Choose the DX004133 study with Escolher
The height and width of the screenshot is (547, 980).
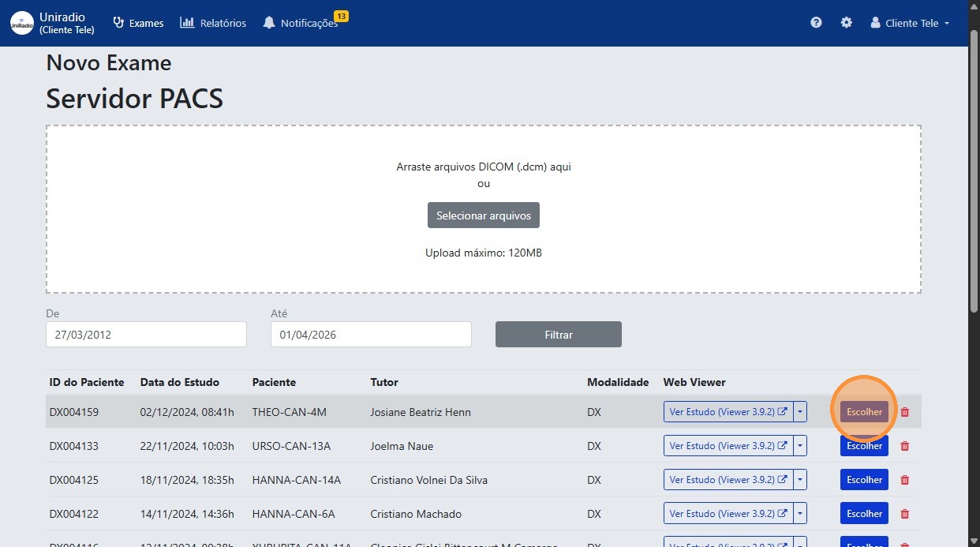[x=864, y=446]
